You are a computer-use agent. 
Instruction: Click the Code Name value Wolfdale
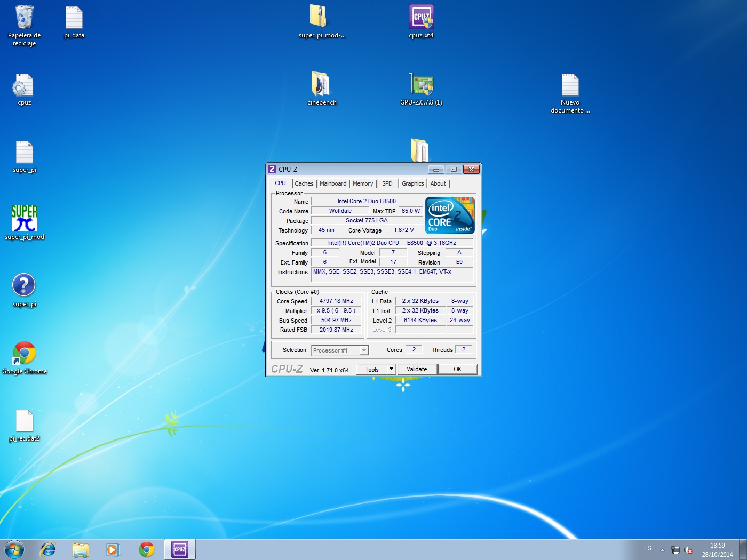tap(340, 211)
